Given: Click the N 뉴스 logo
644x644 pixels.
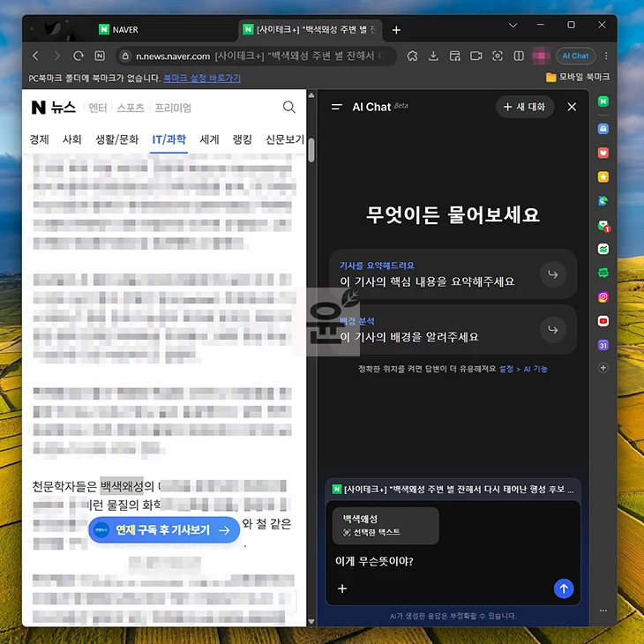Looking at the screenshot, I should 54,108.
